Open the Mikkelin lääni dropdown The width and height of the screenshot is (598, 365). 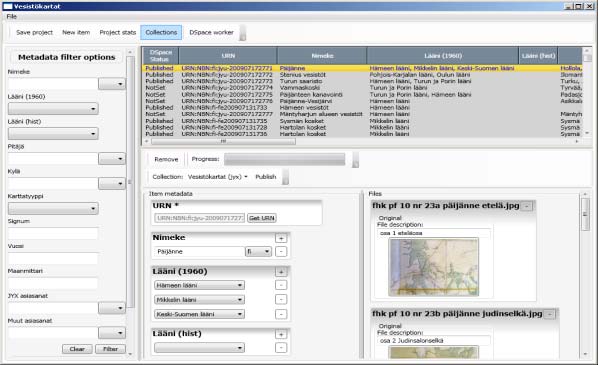[x=199, y=300]
